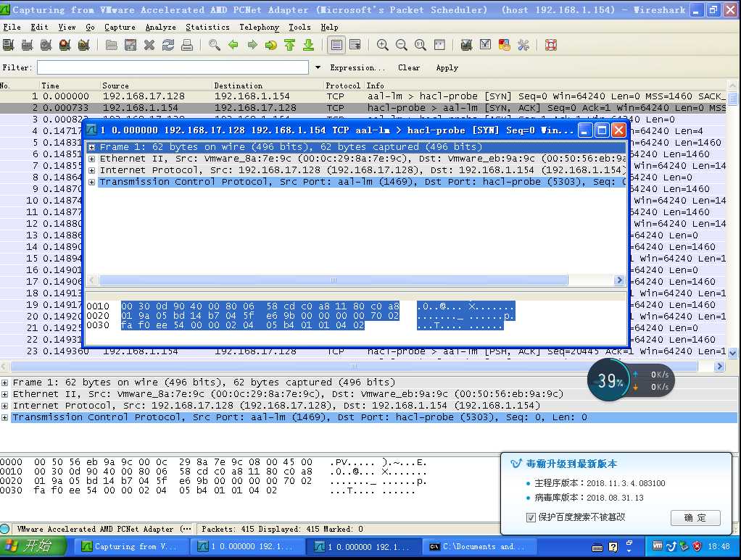This screenshot has height=560, width=741.
Task: Open the File menu
Action: click(12, 28)
